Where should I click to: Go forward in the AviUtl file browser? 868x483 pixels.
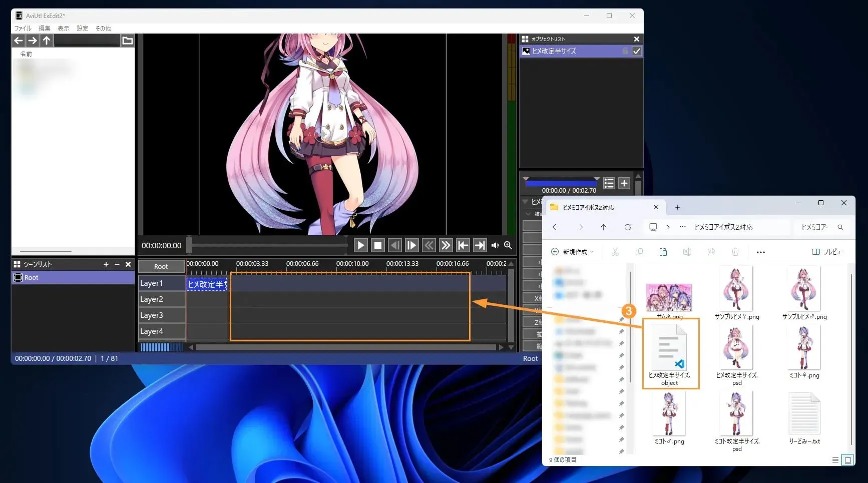33,41
